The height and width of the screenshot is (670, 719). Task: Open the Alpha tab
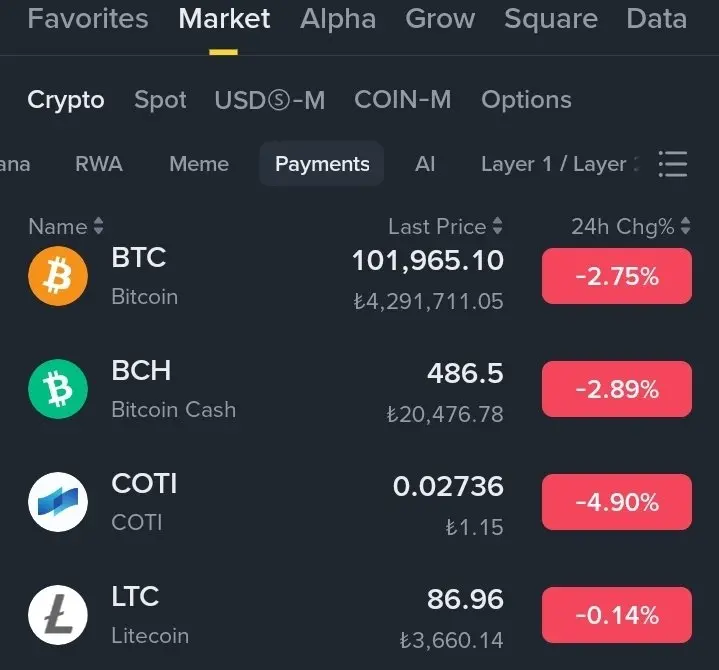click(x=338, y=19)
